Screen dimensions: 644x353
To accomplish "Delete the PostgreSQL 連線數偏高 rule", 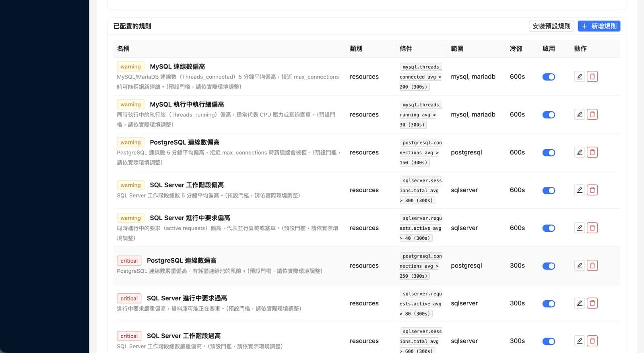I will (592, 152).
